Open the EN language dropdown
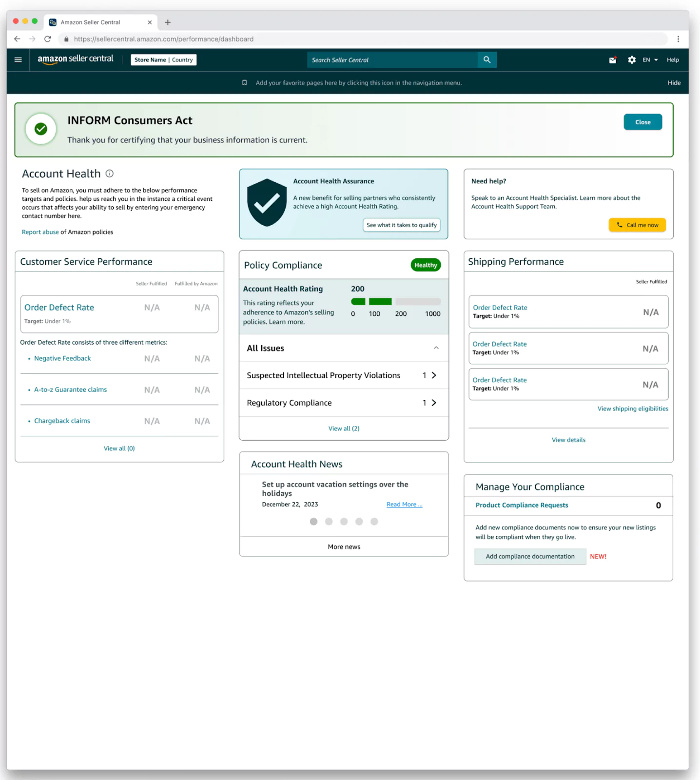This screenshot has width=700, height=780. click(x=650, y=60)
